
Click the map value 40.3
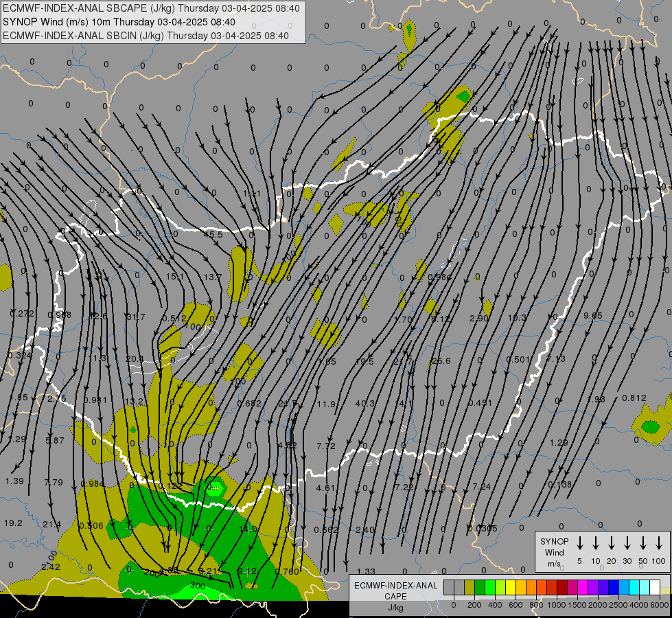[365, 403]
